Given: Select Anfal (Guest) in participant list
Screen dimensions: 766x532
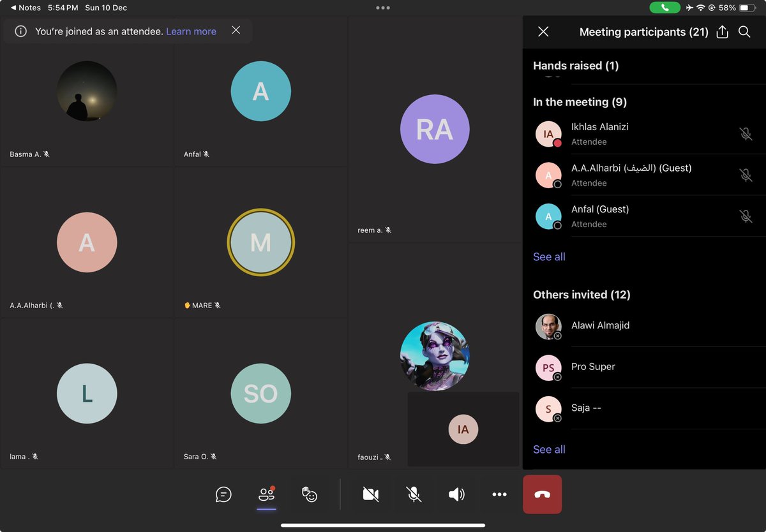Looking at the screenshot, I should 644,216.
